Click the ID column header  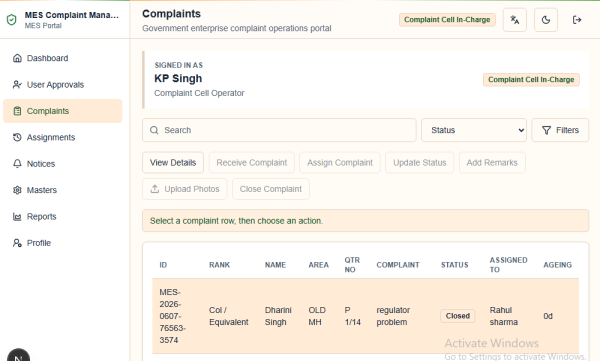point(163,265)
